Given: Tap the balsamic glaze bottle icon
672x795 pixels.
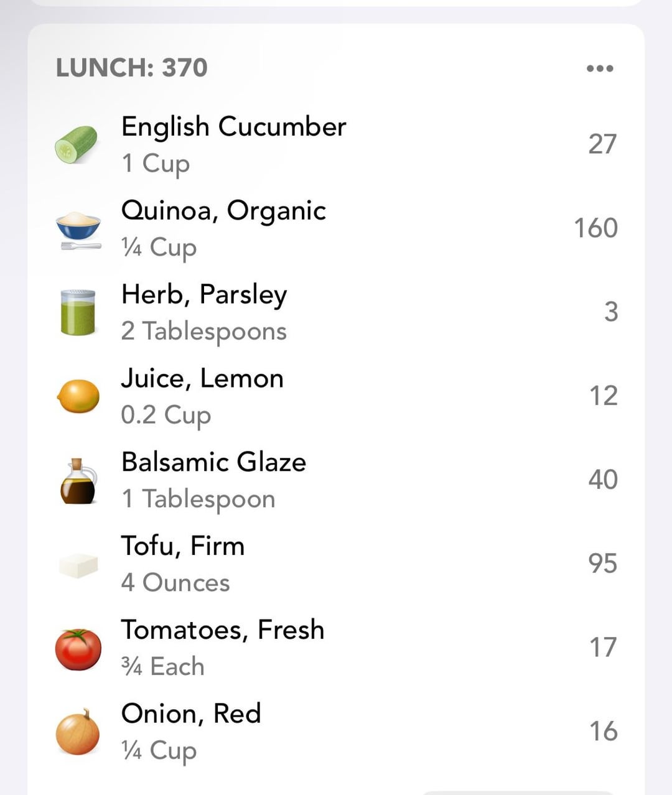Looking at the screenshot, I should click(78, 481).
